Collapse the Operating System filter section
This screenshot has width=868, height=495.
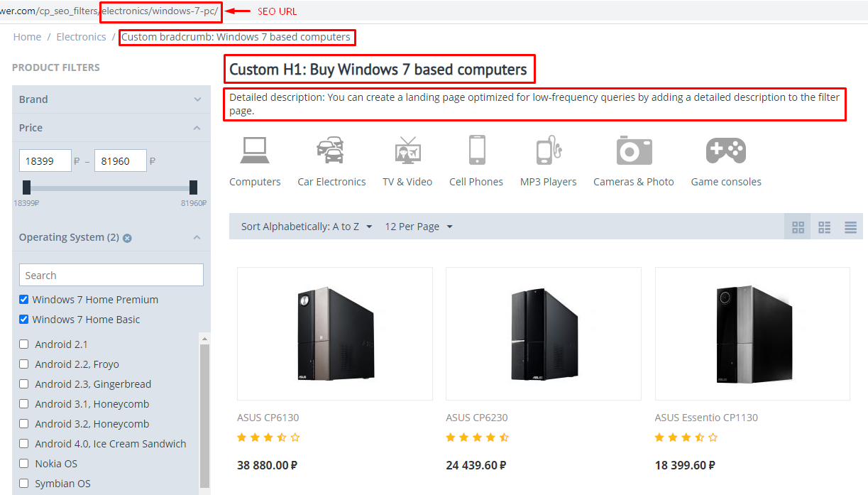click(111, 237)
